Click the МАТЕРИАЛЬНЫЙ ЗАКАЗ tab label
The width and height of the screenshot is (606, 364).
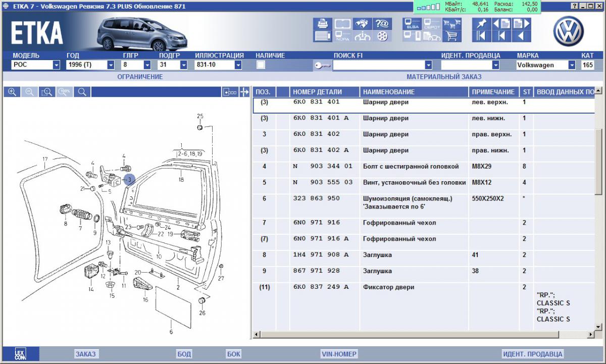click(444, 77)
